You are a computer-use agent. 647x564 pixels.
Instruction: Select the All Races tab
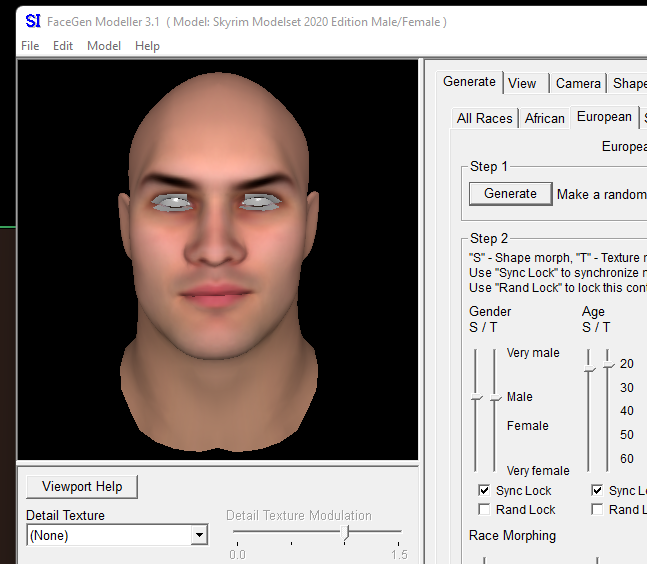(484, 118)
